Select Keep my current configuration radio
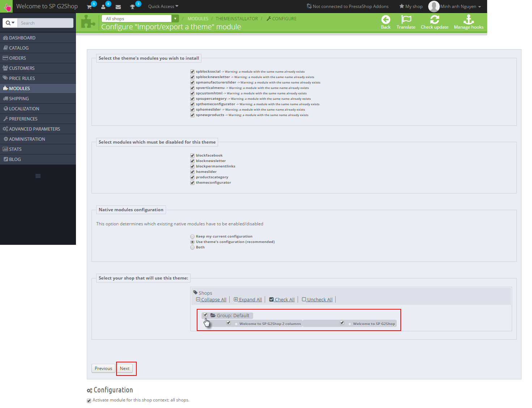Screen dimensions: 532x408 (x=192, y=237)
